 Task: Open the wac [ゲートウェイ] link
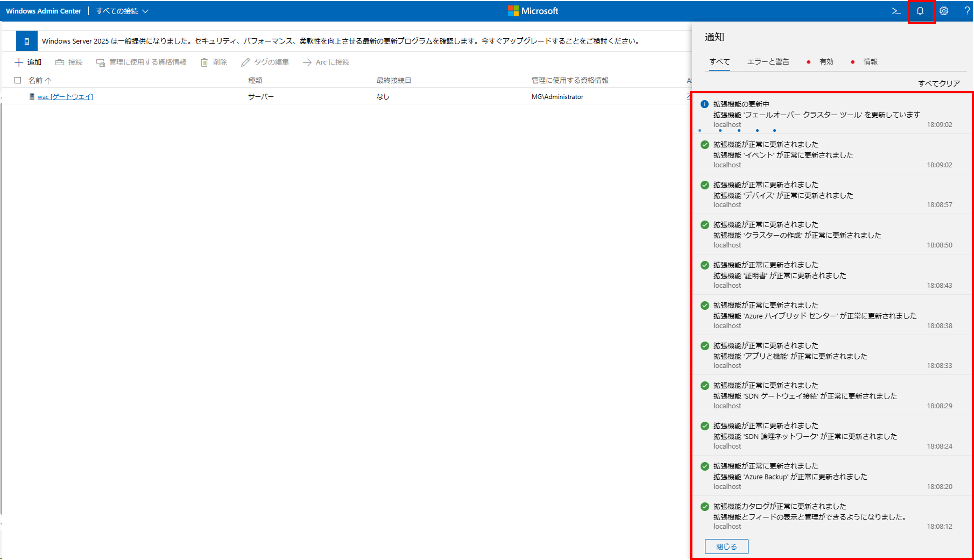pos(65,96)
